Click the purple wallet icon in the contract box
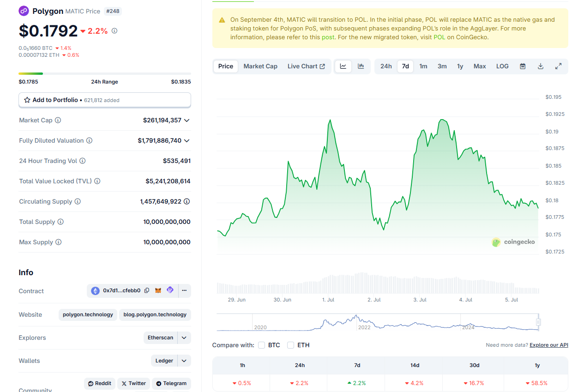584x392 pixels. click(x=170, y=290)
